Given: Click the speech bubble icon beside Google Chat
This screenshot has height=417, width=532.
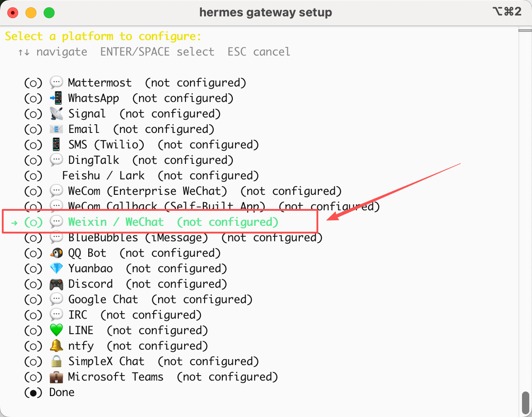Looking at the screenshot, I should point(56,299).
